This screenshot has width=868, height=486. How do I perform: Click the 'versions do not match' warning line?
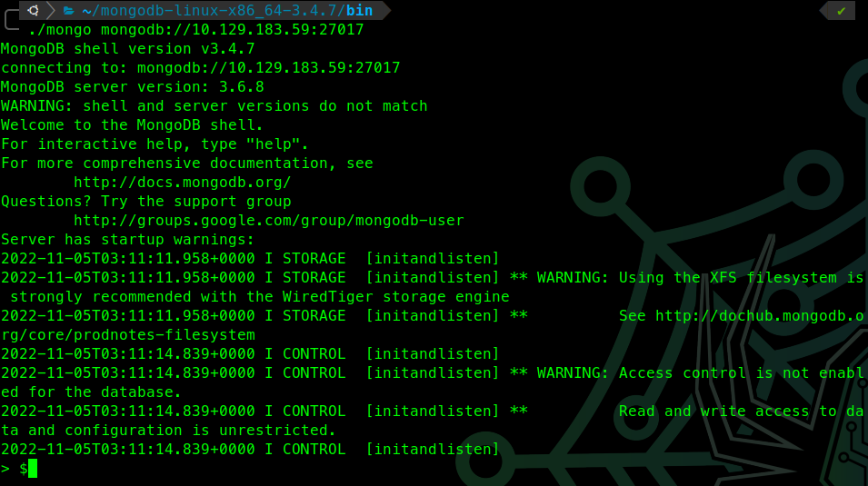[214, 106]
